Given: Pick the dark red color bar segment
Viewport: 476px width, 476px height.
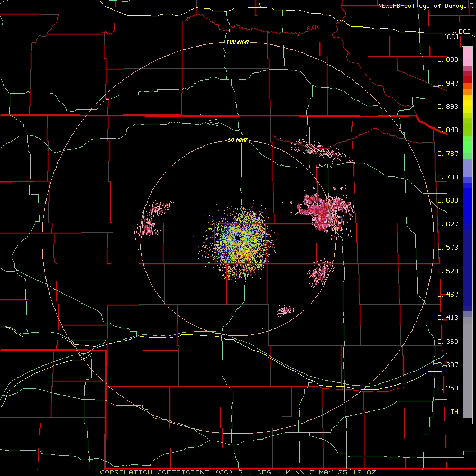Looking at the screenshot, I should click(x=467, y=79).
